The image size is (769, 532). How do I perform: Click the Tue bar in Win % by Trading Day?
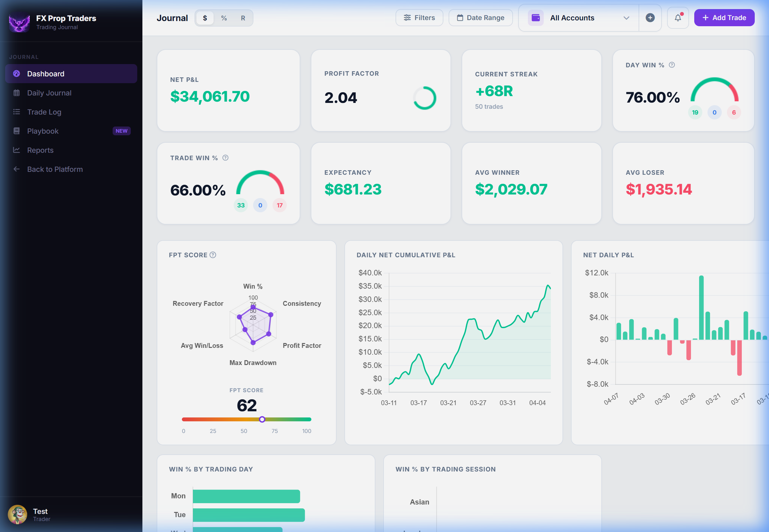249,515
